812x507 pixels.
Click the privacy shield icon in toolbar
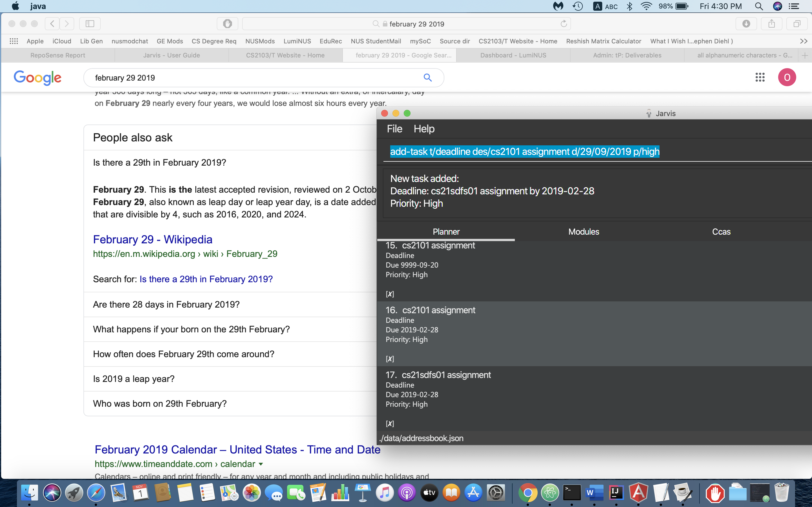227,23
